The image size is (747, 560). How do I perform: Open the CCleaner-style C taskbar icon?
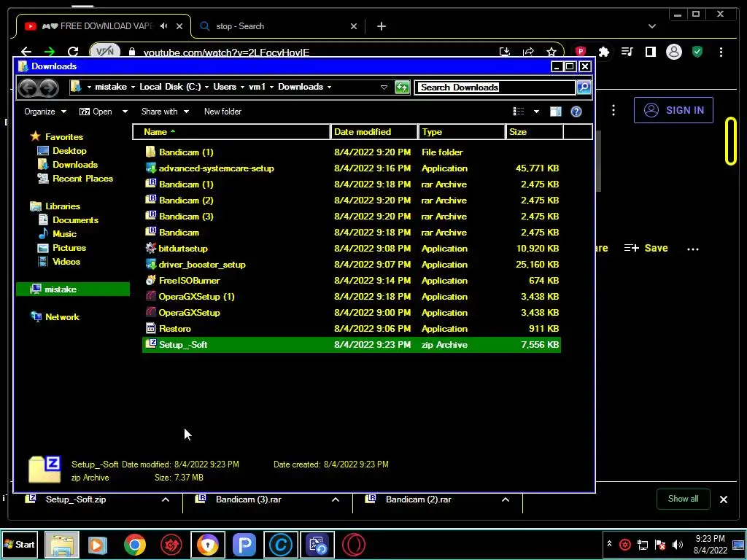point(281,545)
